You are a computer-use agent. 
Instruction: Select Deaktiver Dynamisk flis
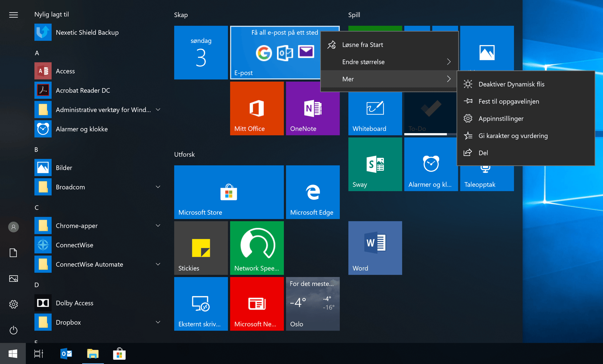[x=512, y=84]
